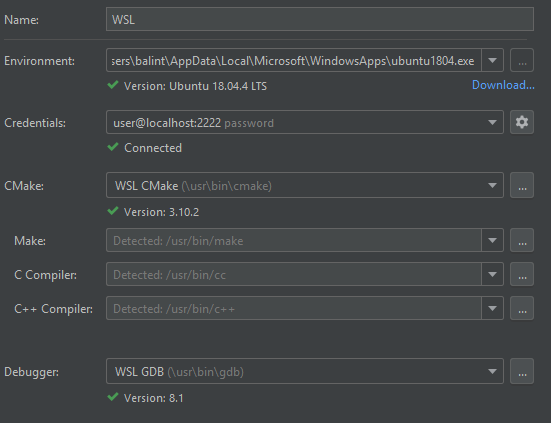Expand the C Compiler dropdown arrow
The image size is (551, 423).
[492, 274]
